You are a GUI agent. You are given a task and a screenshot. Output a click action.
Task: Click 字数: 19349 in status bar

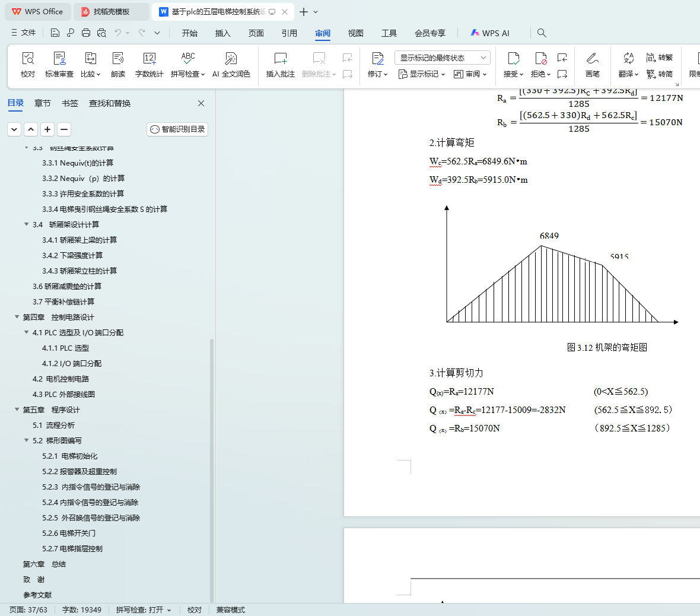82,610
